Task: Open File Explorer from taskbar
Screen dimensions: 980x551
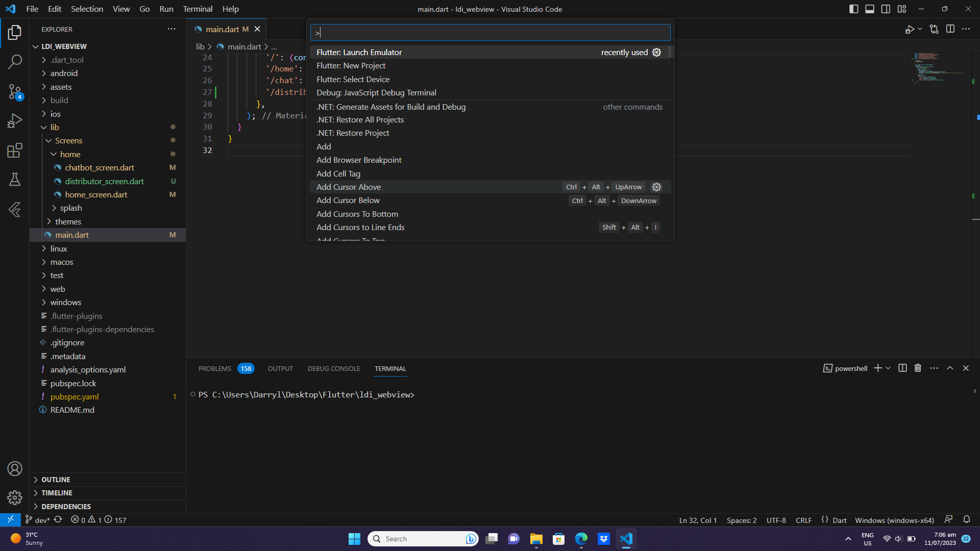Action: click(x=536, y=539)
